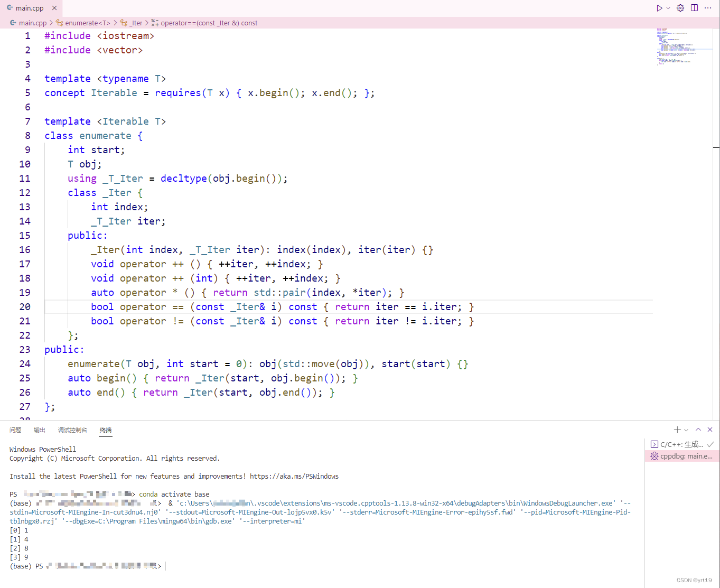The width and height of the screenshot is (720, 588).
Task: Click line number 7 in the gutter
Action: 27,122
